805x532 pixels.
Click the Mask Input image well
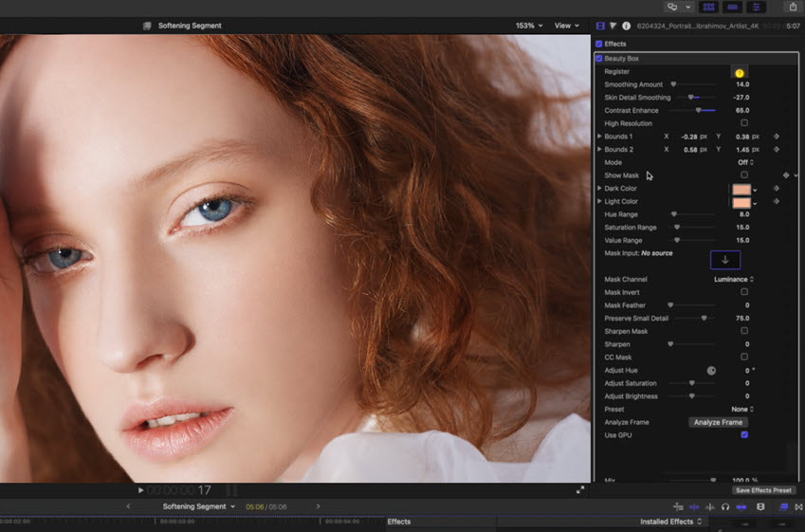tap(725, 260)
